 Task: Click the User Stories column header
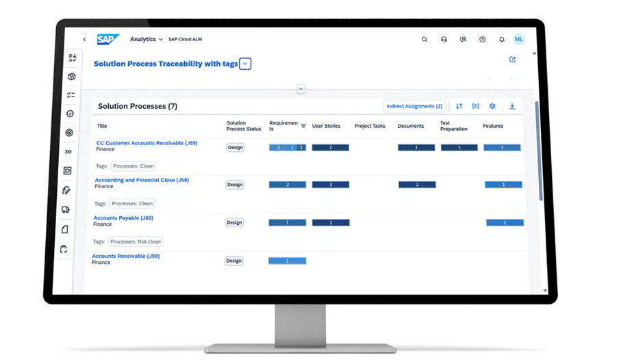click(326, 126)
